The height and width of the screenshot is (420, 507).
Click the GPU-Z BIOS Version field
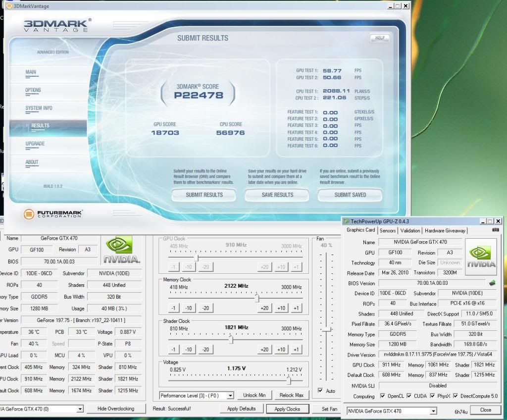click(432, 283)
